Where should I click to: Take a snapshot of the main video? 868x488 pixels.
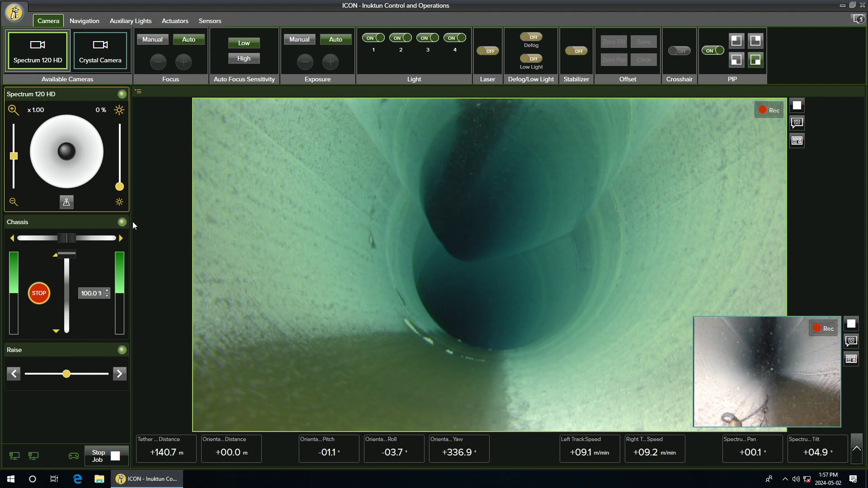797,123
